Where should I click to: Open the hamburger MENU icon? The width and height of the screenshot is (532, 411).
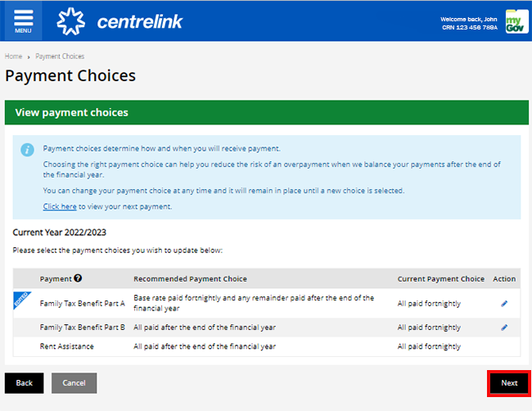point(23,21)
